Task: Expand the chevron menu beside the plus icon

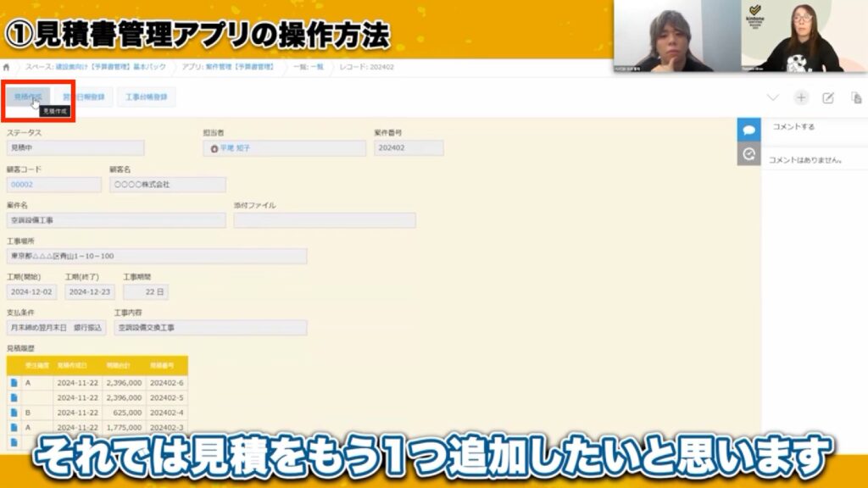Action: (x=773, y=97)
